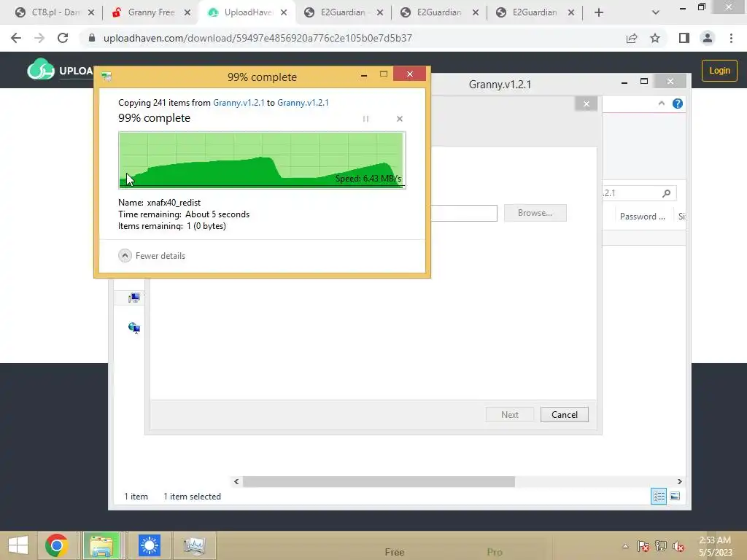Click the Browse button in extraction wizard

pos(535,213)
